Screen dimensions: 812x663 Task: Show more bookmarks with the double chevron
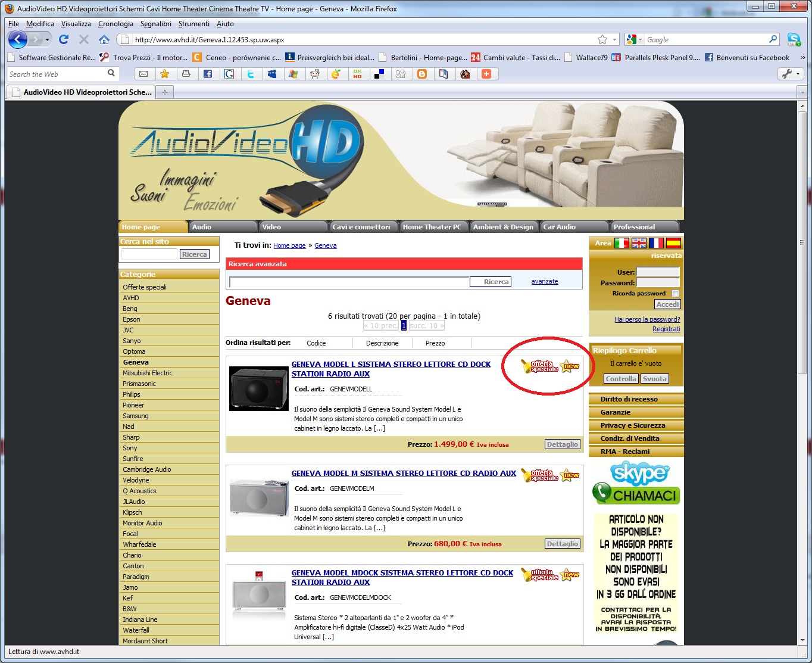(x=802, y=58)
